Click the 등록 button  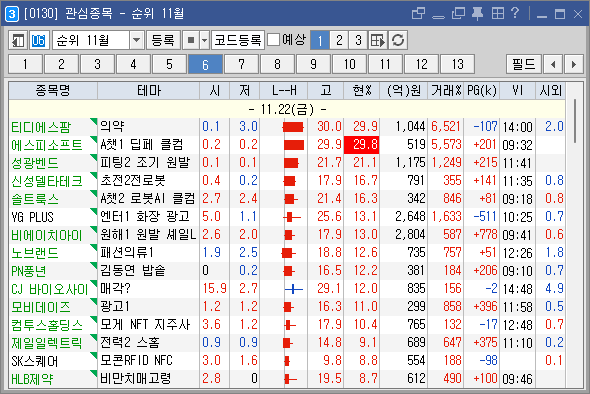163,40
